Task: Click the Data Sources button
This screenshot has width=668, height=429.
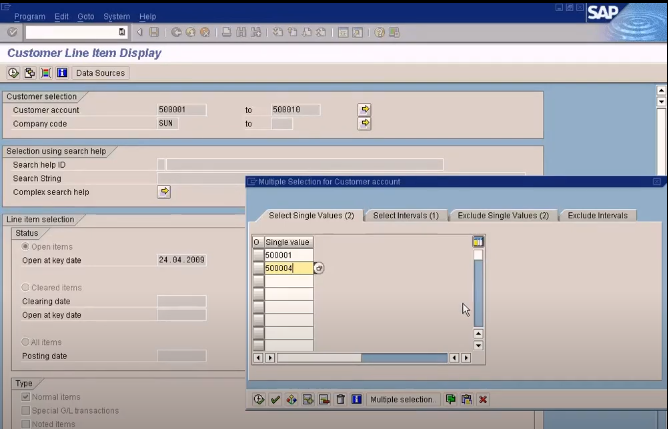Action: [x=101, y=73]
